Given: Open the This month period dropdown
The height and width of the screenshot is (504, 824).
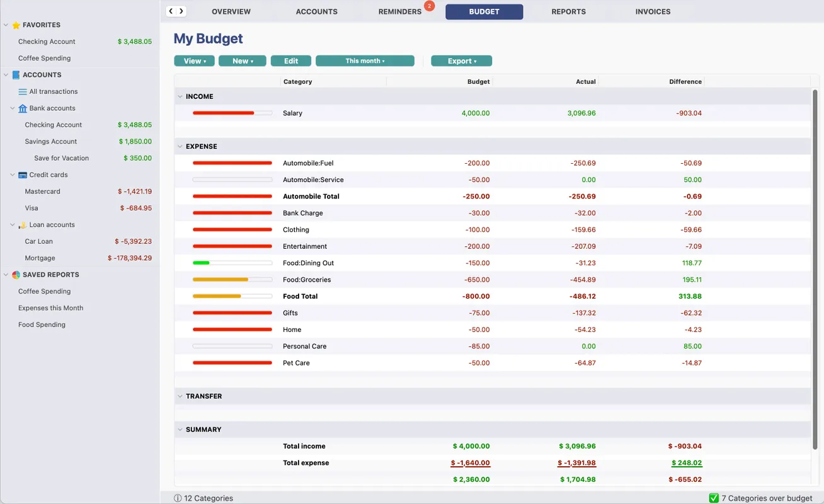Looking at the screenshot, I should [365, 61].
